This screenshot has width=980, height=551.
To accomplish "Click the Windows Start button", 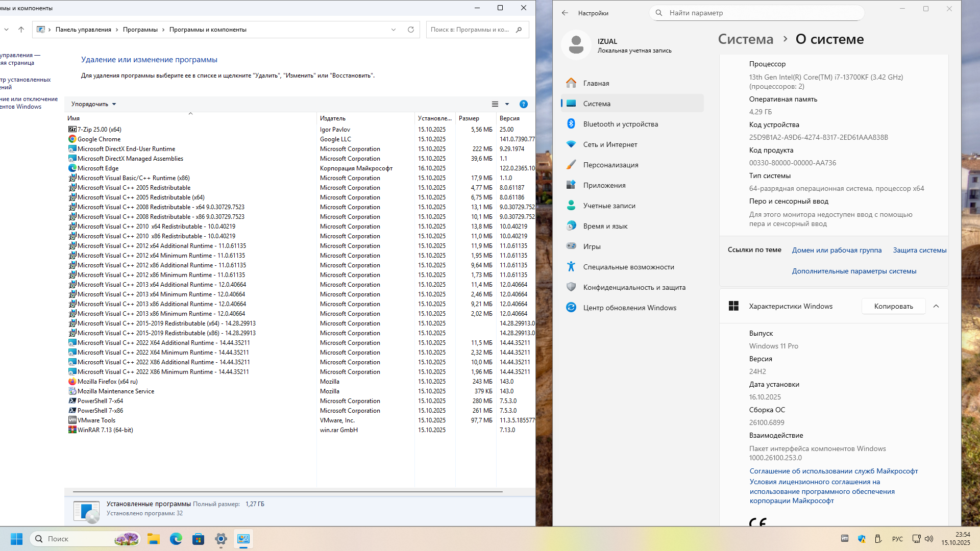I will click(x=16, y=539).
